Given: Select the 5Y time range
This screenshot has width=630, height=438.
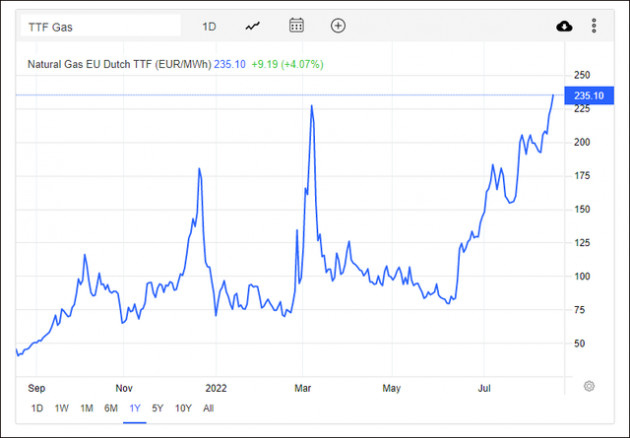Looking at the screenshot, I should (158, 408).
